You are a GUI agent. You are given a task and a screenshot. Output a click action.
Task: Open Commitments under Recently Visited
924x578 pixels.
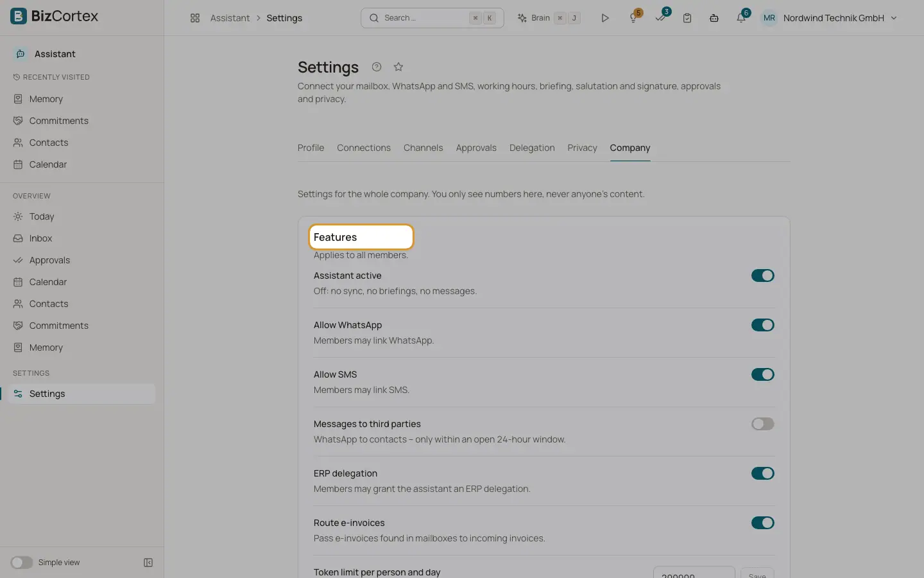tap(82, 121)
